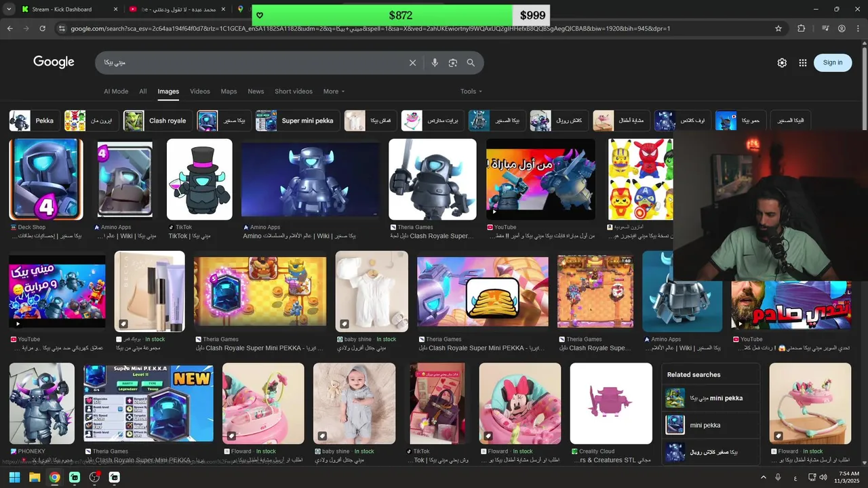
Task: Click the Google logo
Action: [54, 62]
